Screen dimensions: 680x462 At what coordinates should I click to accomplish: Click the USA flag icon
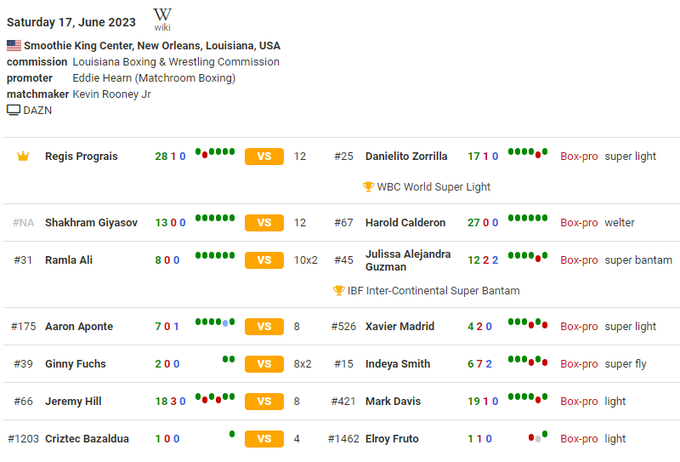click(14, 46)
